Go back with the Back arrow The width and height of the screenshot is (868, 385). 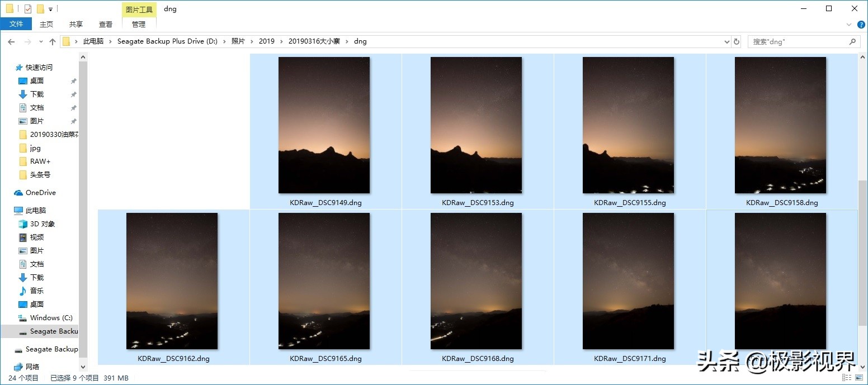click(x=11, y=42)
